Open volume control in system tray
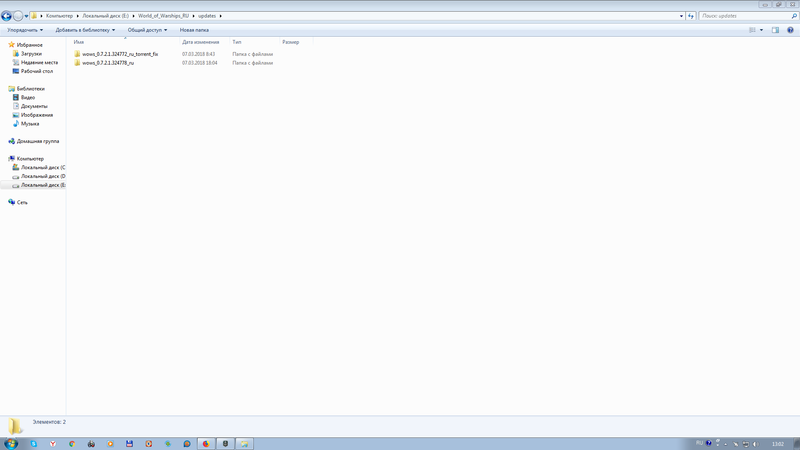Viewport: 800px width, 450px height. point(756,444)
